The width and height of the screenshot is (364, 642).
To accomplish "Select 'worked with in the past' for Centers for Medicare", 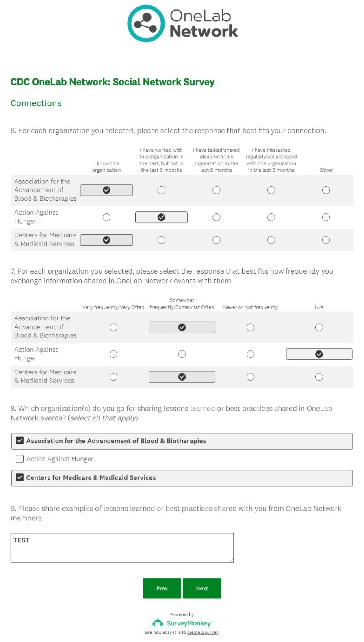I will (x=161, y=240).
